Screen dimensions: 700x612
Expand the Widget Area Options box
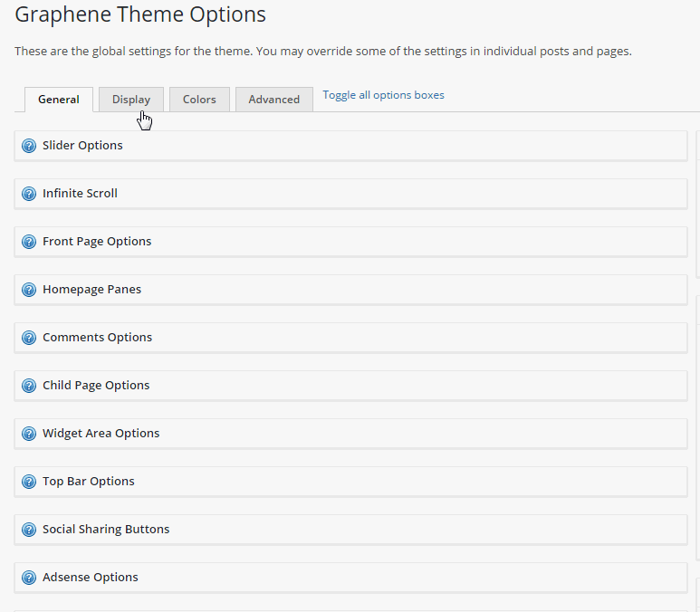[350, 434]
